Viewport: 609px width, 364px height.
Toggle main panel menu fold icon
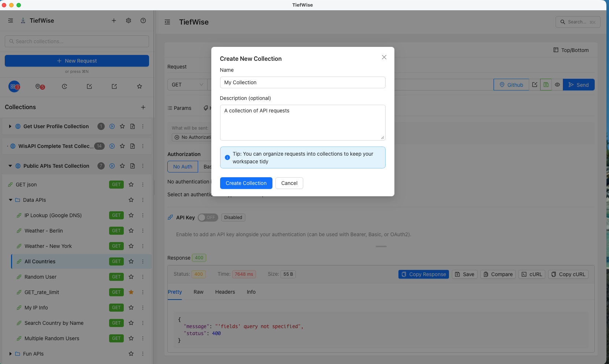tap(167, 22)
